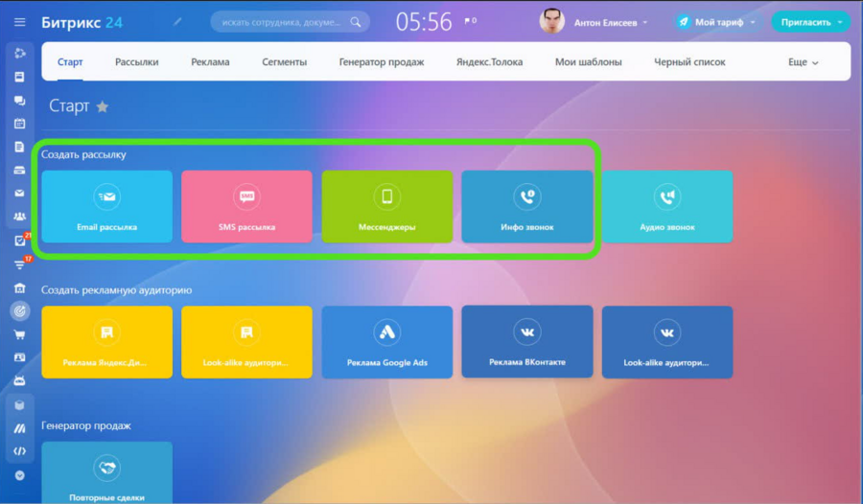
Task: Switch to the Генератор продаж tab
Action: 382,62
